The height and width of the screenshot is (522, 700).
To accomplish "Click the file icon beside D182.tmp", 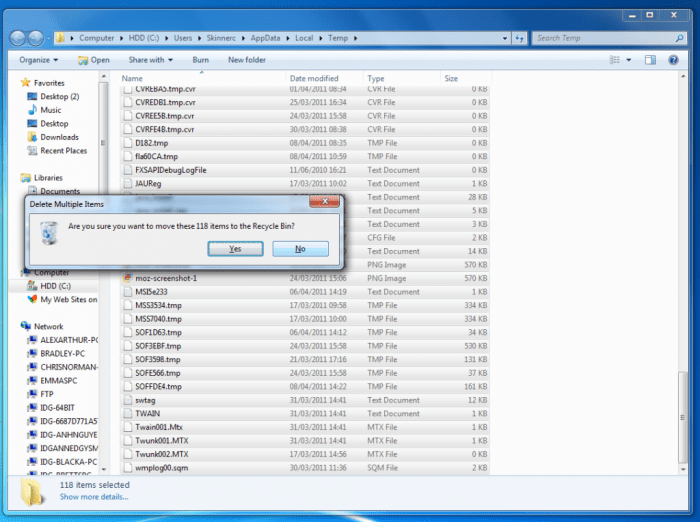I will click(128, 143).
